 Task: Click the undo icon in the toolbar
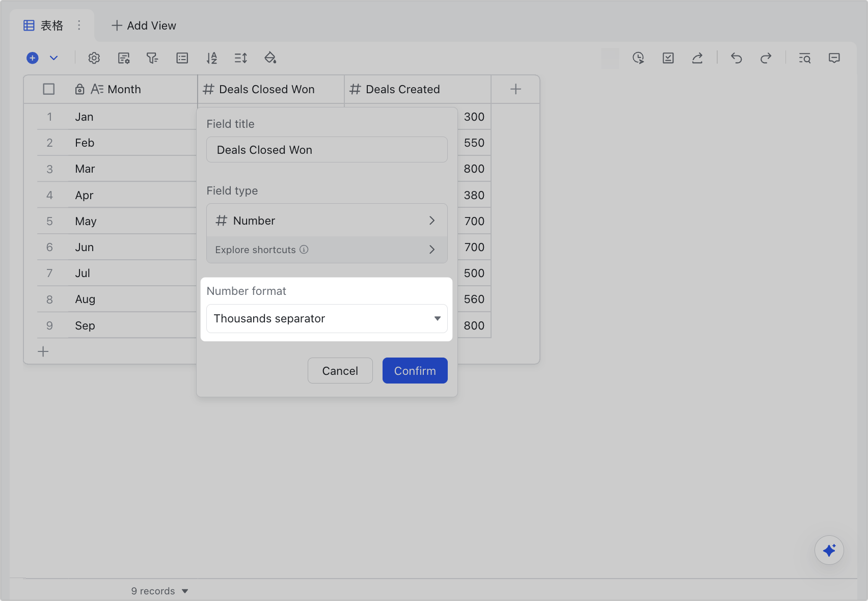736,58
